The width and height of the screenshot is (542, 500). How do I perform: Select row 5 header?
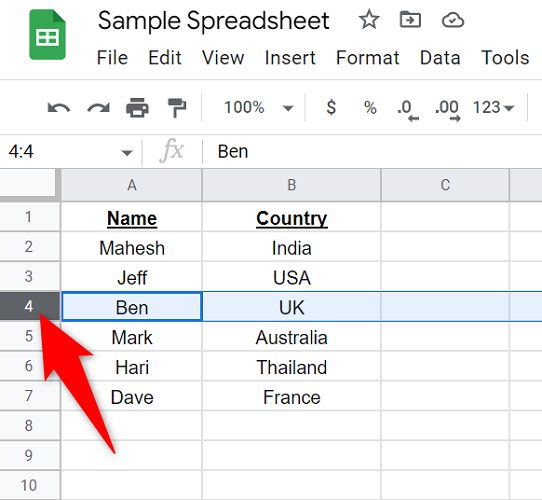click(x=30, y=336)
